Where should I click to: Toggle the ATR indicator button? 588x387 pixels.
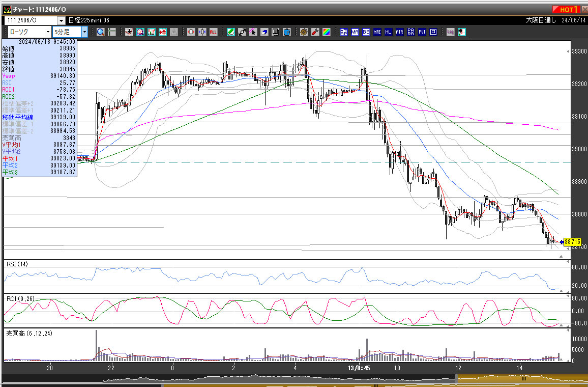pyautogui.click(x=400, y=32)
